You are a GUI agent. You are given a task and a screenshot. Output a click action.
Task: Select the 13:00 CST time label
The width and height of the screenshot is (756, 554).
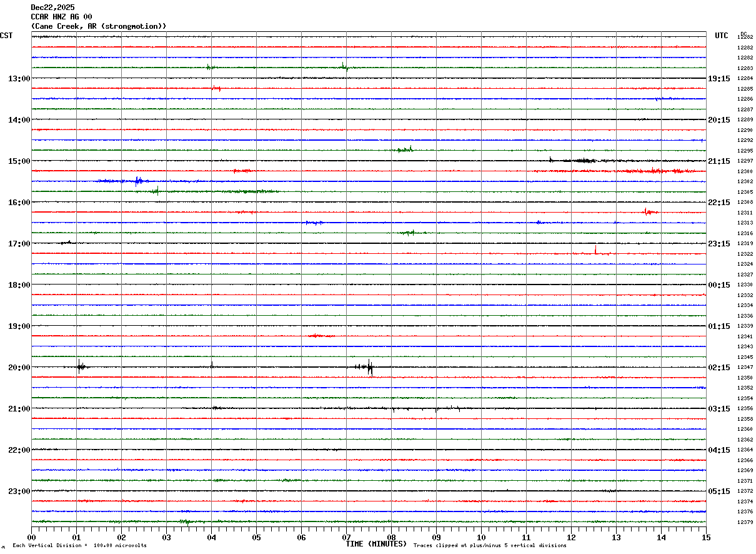19,78
